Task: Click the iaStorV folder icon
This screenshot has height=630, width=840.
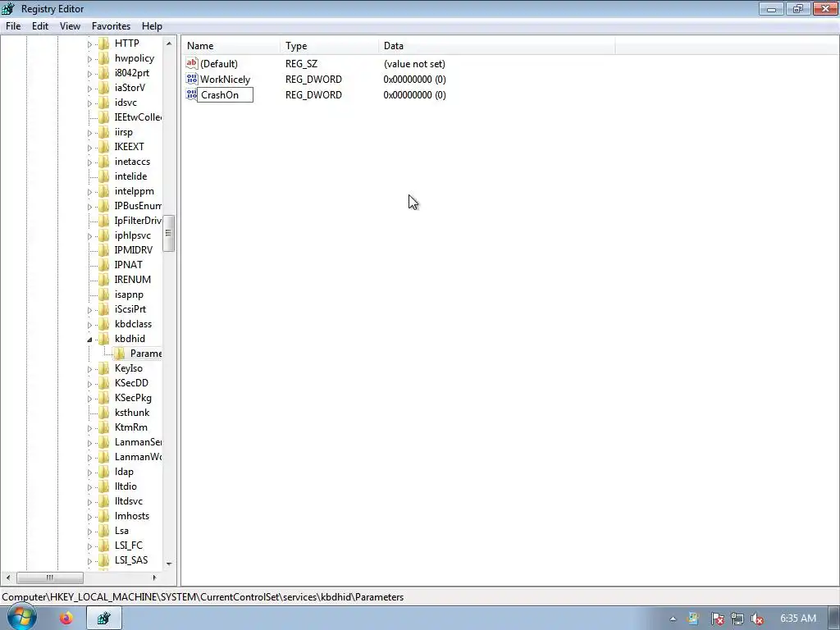Action: click(x=104, y=88)
